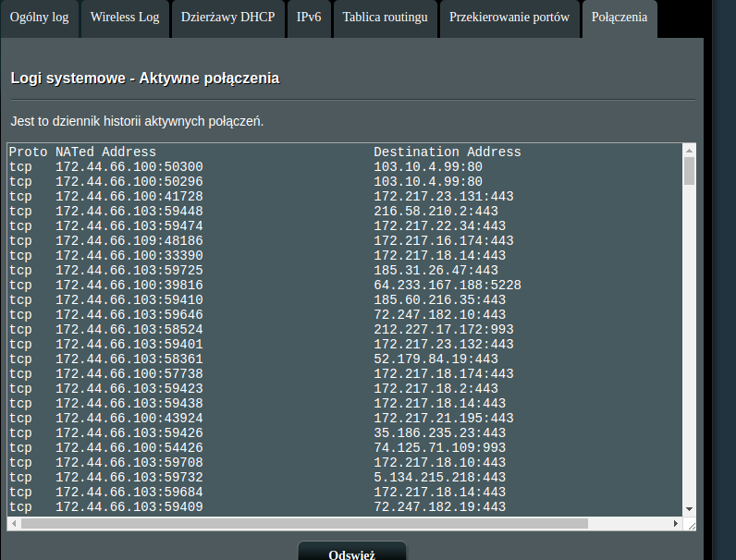Viewport: 736px width, 560px height.
Task: Click the 'Jest to dziennik historii' description text
Action: pos(137,121)
